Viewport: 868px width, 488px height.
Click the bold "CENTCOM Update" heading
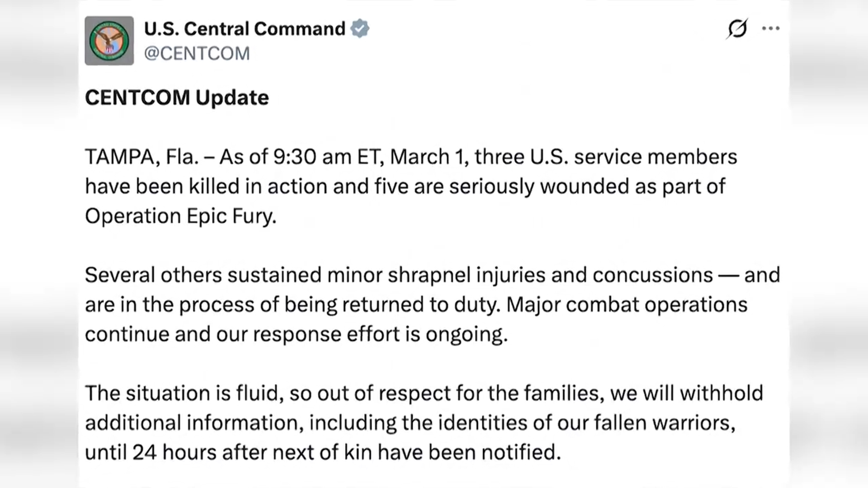click(x=177, y=98)
